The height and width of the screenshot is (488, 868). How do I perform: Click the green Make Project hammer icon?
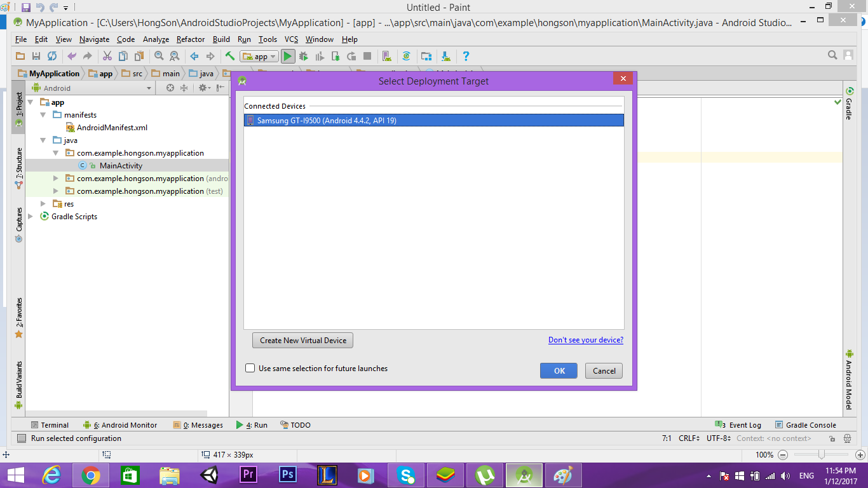point(230,57)
